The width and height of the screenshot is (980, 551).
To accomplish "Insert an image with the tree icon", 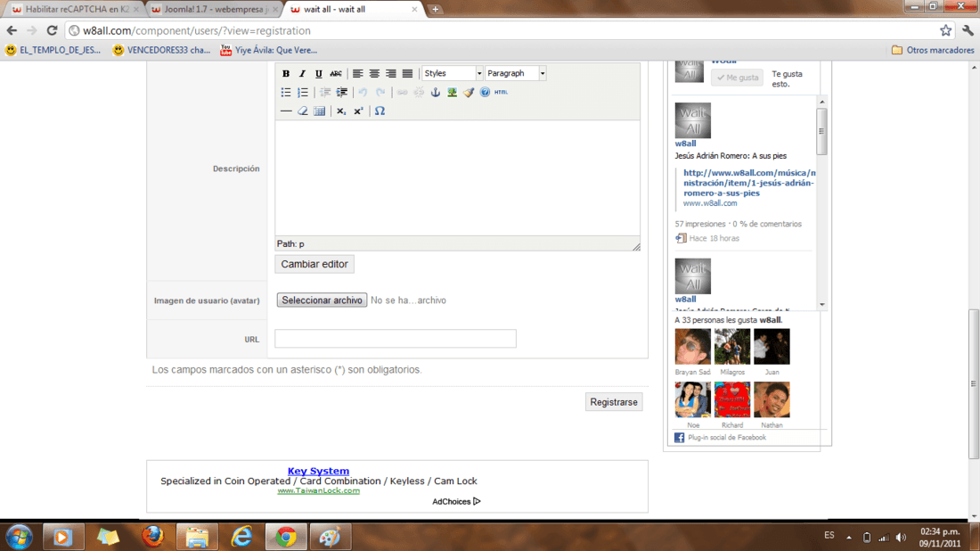I will [452, 93].
